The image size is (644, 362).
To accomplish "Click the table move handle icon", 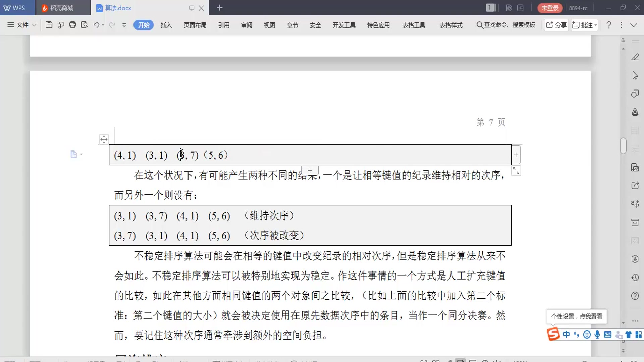I will point(104,139).
